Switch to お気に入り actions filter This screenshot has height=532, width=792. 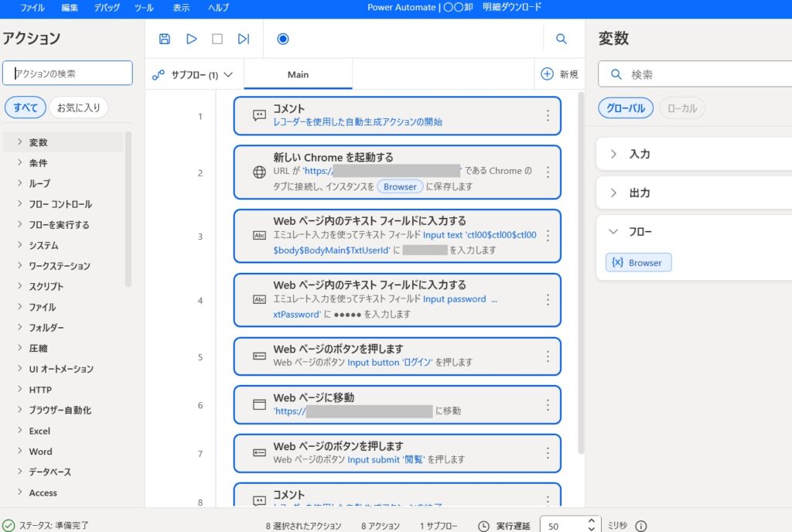coord(78,107)
